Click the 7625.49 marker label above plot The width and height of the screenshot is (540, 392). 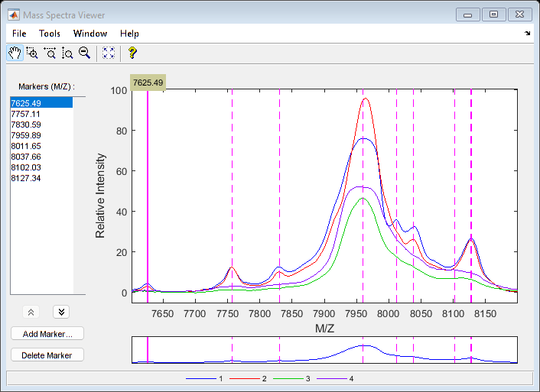(x=148, y=83)
